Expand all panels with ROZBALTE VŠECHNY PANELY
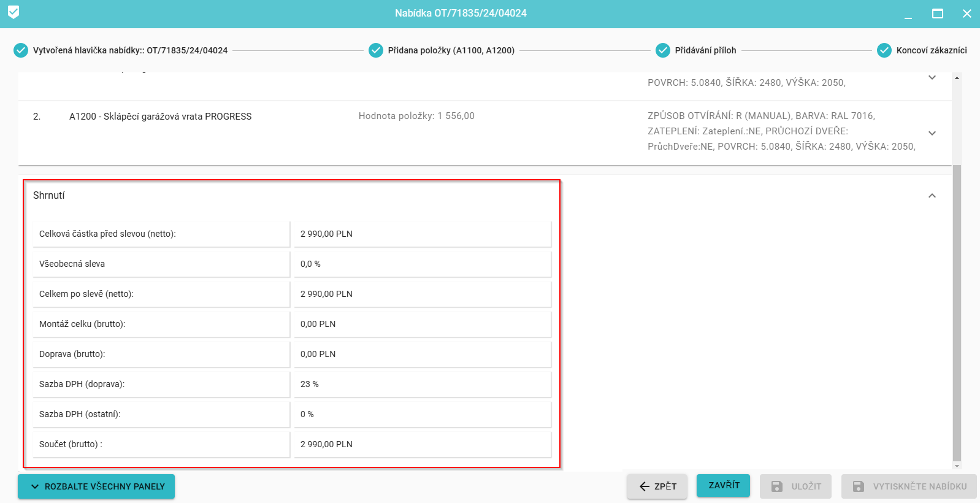Image resolution: width=980 pixels, height=503 pixels. pos(96,486)
